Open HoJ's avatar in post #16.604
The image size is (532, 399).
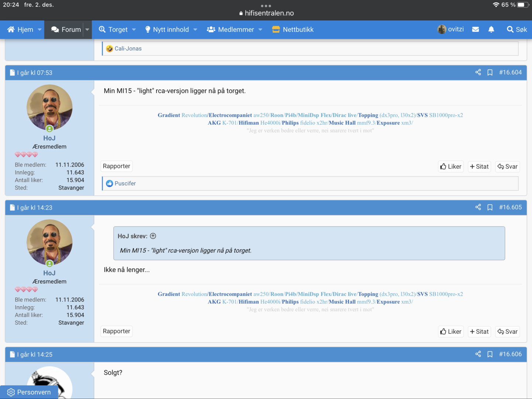click(x=50, y=108)
